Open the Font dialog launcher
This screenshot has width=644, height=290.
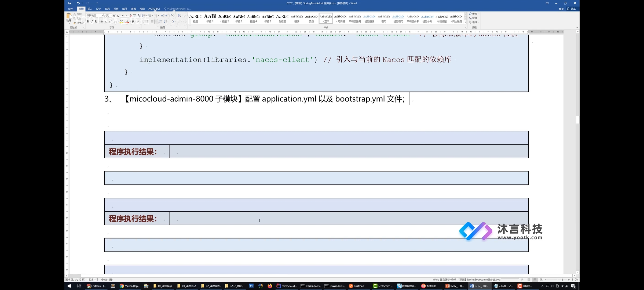point(140,28)
